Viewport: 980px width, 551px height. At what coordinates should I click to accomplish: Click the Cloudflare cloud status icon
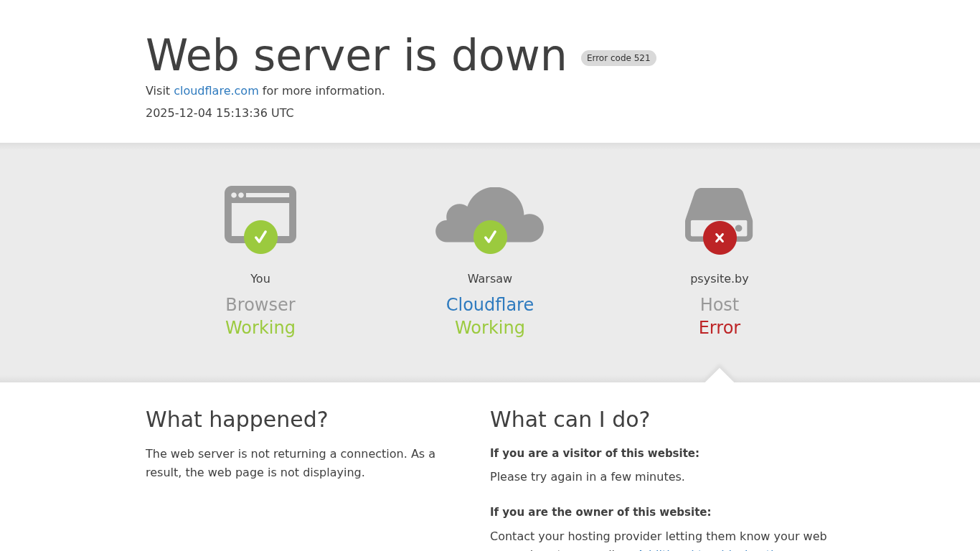pyautogui.click(x=490, y=220)
